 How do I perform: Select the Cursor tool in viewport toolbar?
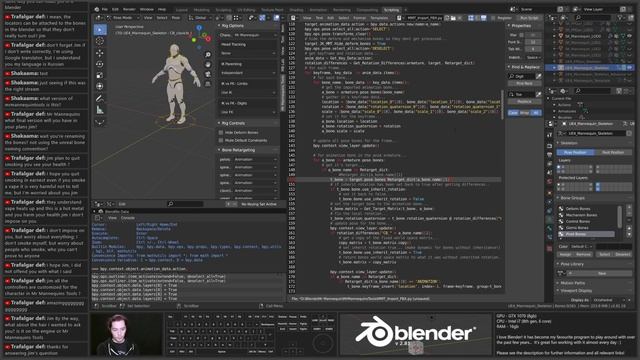click(x=100, y=41)
